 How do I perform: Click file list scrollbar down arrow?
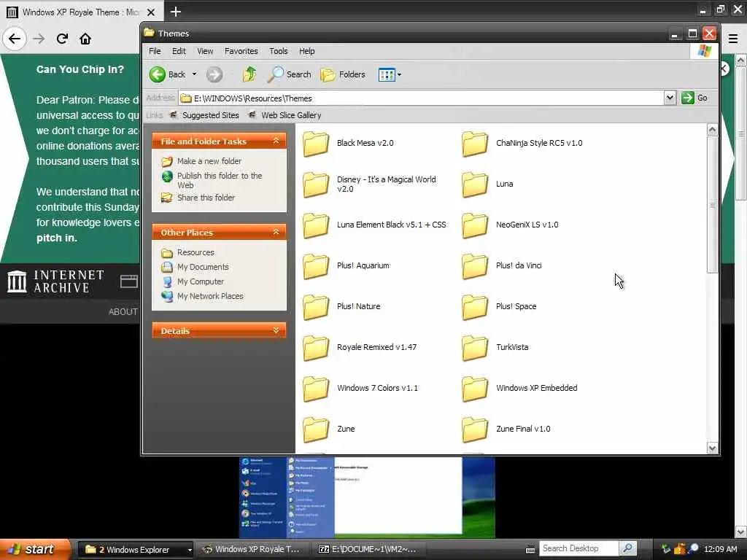[x=712, y=448]
